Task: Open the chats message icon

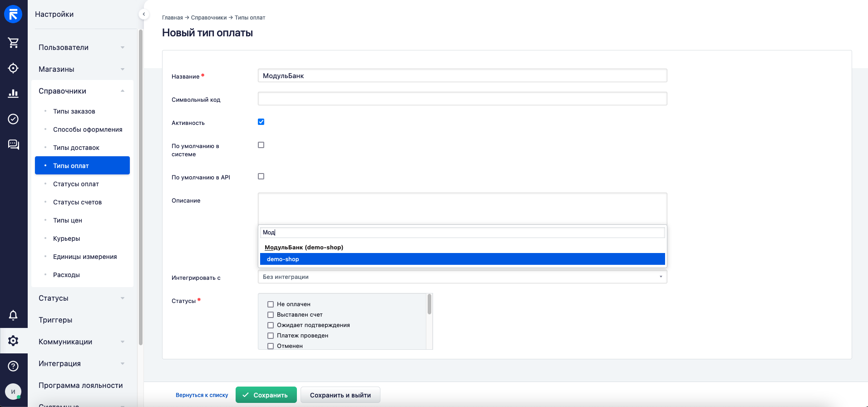Action: point(13,144)
